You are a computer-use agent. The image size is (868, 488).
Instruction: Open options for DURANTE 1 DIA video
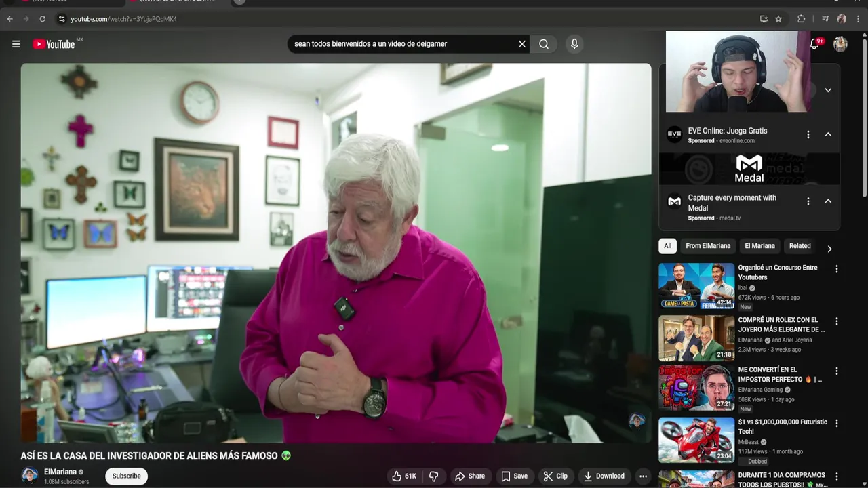coord(836,476)
